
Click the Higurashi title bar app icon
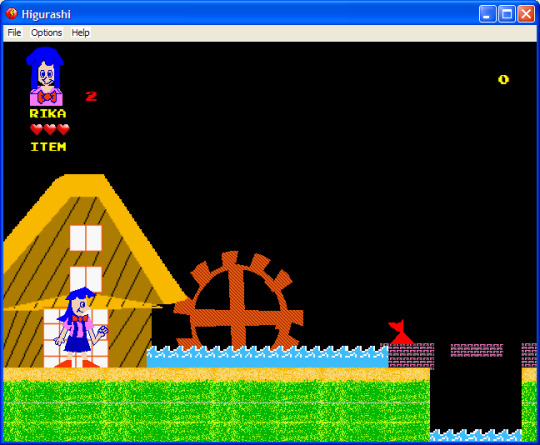(x=12, y=14)
